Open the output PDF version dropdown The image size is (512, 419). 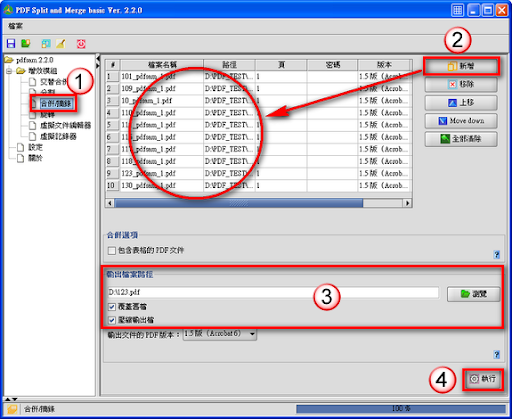(x=252, y=334)
